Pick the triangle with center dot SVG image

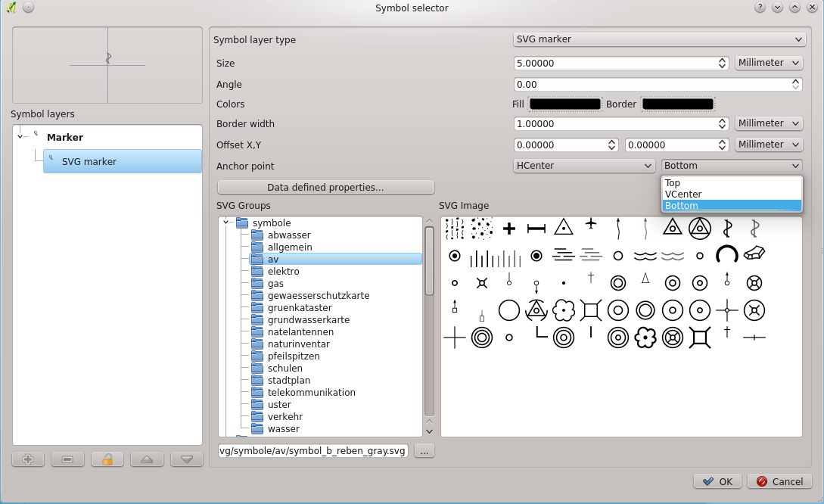click(564, 227)
